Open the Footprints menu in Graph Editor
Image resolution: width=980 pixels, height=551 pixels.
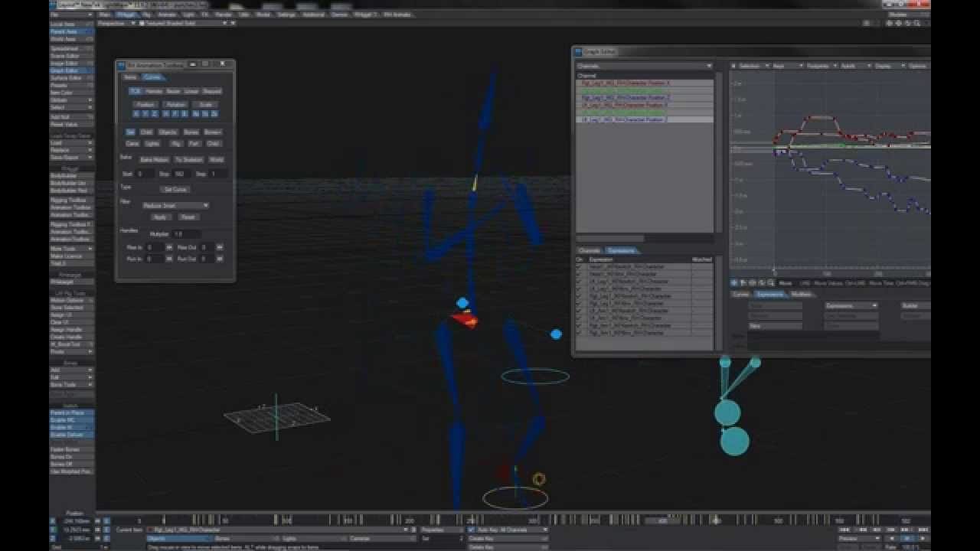(822, 66)
